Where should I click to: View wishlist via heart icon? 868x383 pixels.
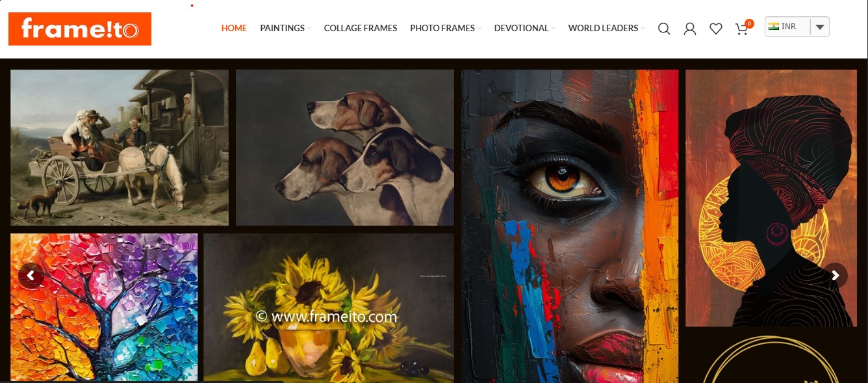click(716, 29)
